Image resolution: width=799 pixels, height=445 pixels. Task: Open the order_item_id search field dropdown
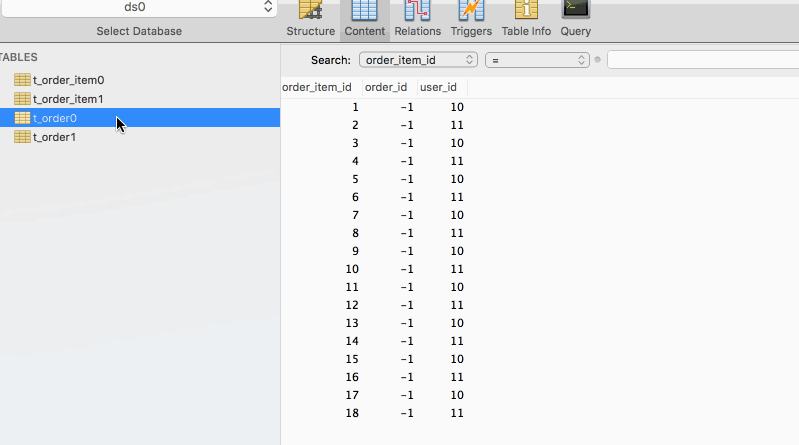(418, 60)
